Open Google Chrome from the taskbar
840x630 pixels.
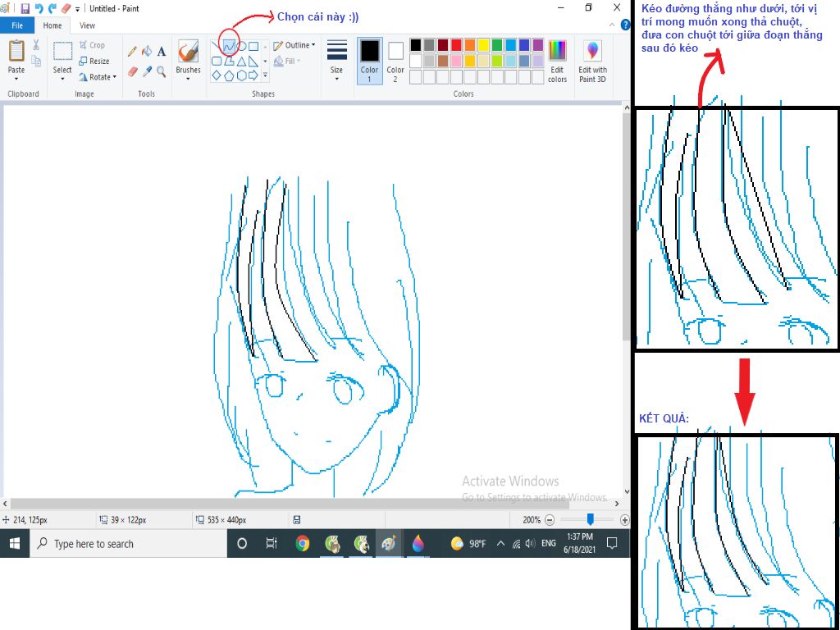point(303,544)
